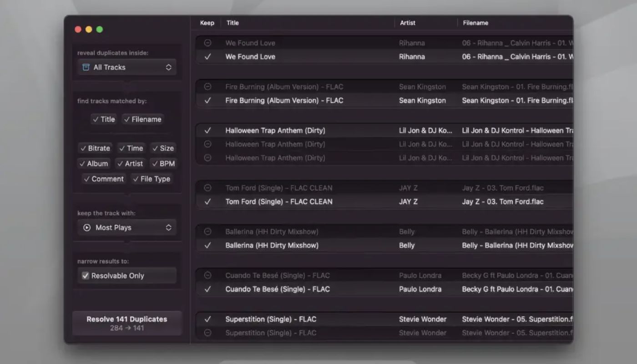Screen dimensions: 637x364
Task: Toggle the Artist match criterion
Action: coord(130,164)
